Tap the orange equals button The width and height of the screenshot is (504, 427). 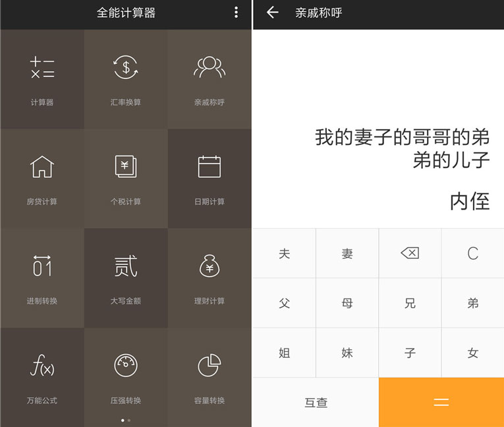click(441, 402)
